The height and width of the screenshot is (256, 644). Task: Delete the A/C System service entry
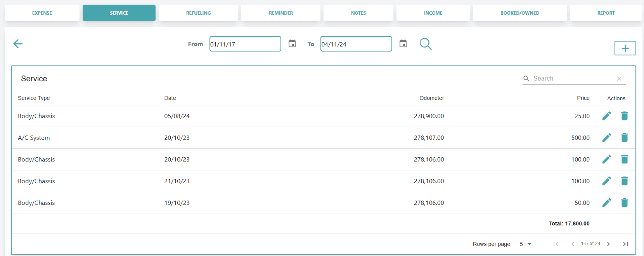point(624,137)
